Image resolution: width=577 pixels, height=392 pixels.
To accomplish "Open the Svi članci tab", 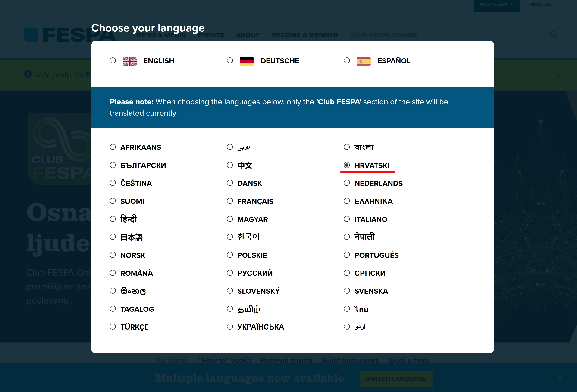I will [172, 360].
